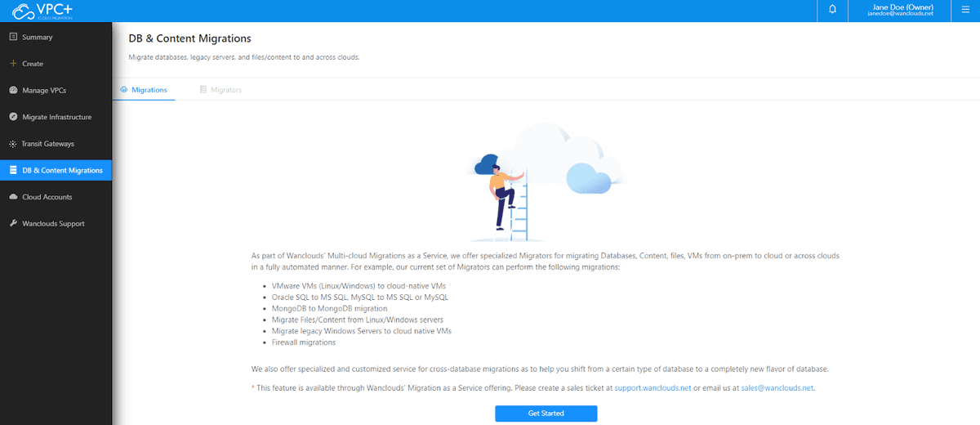Click the Get Started button
Image resolution: width=980 pixels, height=425 pixels.
pyautogui.click(x=546, y=414)
